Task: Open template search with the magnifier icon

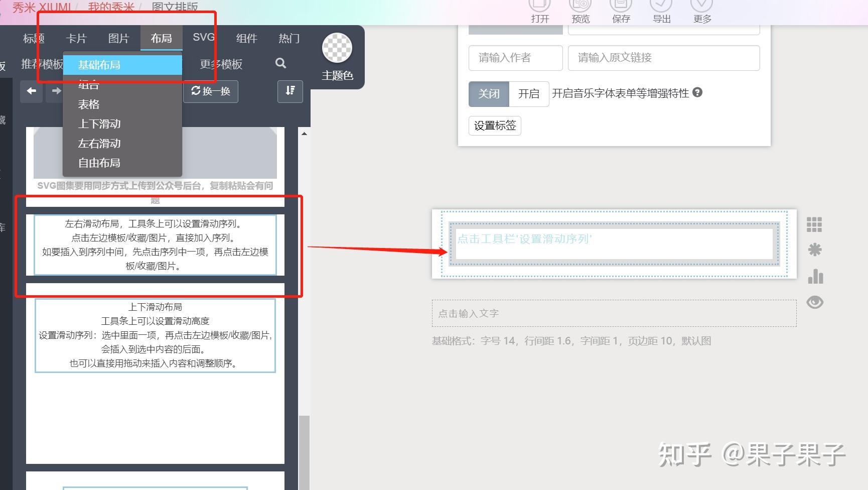Action: coord(280,63)
